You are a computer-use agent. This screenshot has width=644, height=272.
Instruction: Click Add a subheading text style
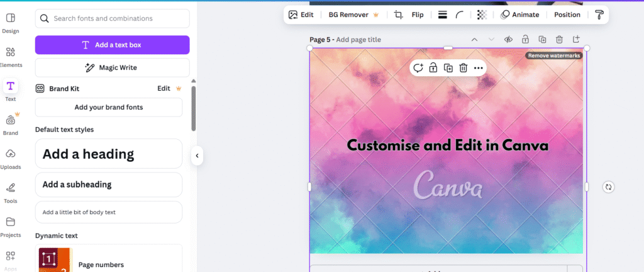[x=109, y=184]
